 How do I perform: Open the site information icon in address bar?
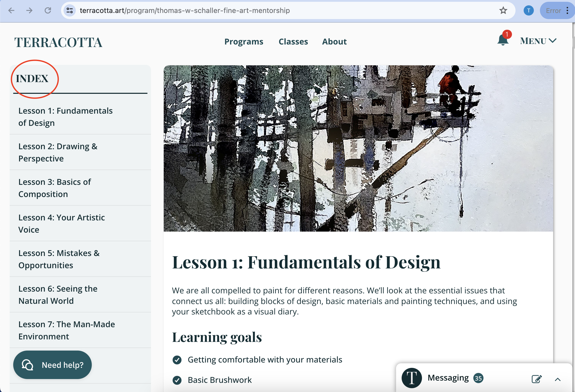pos(69,10)
